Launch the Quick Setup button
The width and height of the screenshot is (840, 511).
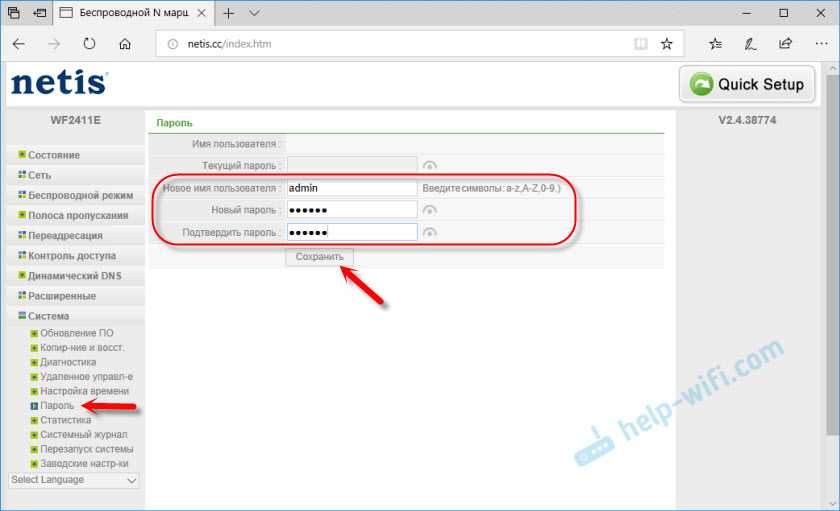point(747,85)
